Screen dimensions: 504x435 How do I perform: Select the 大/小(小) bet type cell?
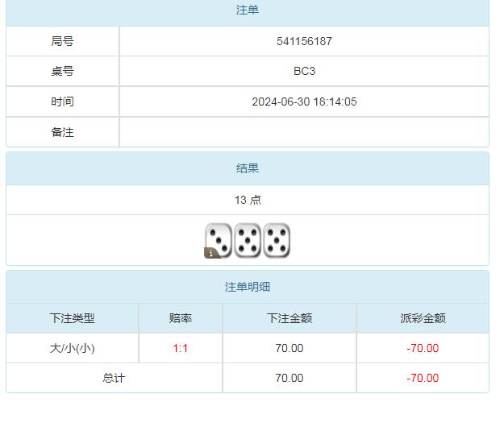point(73,348)
